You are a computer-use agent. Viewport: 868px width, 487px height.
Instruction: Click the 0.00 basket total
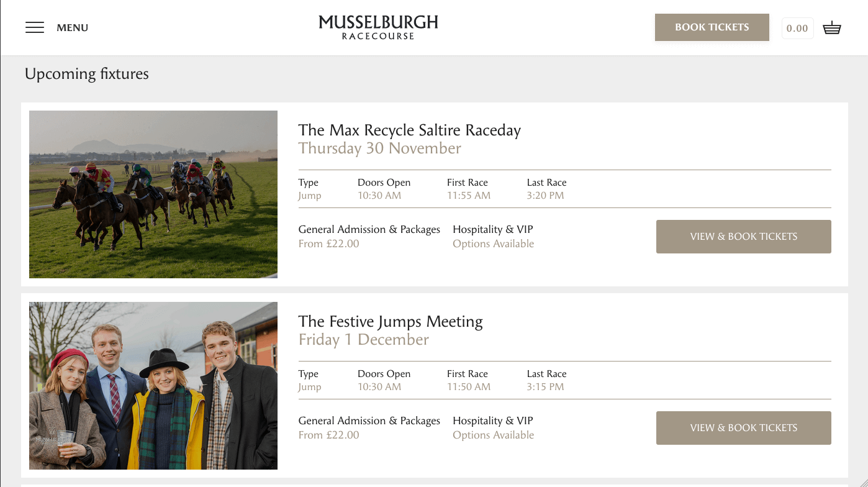point(797,28)
